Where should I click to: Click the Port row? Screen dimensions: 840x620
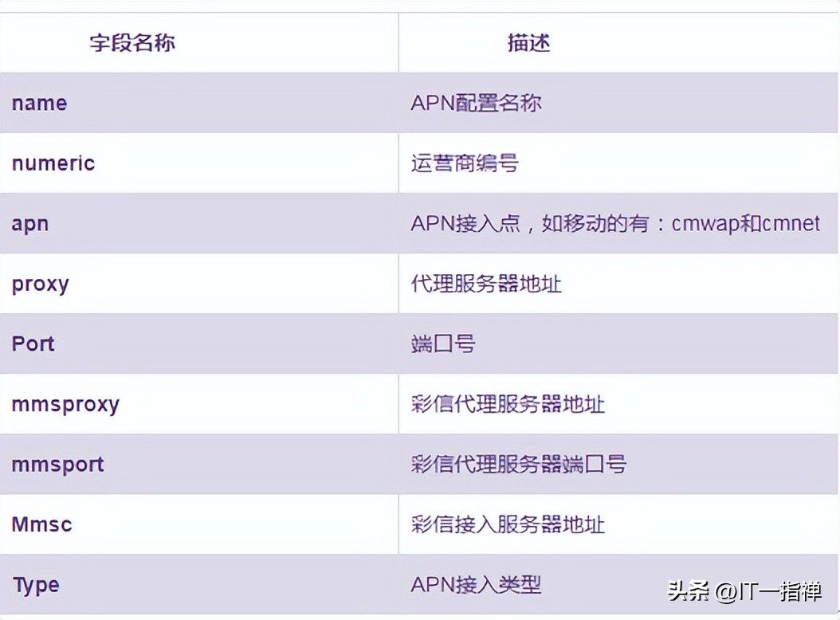tap(33, 343)
